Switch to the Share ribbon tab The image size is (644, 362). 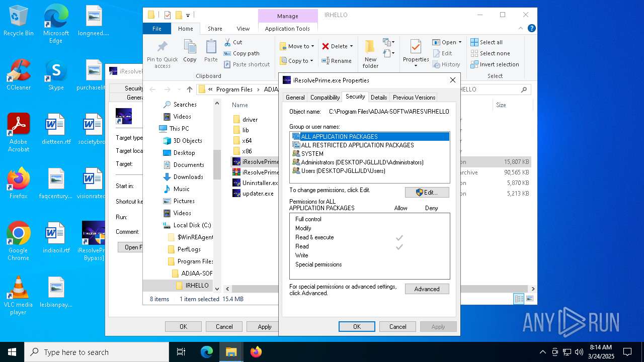215,29
